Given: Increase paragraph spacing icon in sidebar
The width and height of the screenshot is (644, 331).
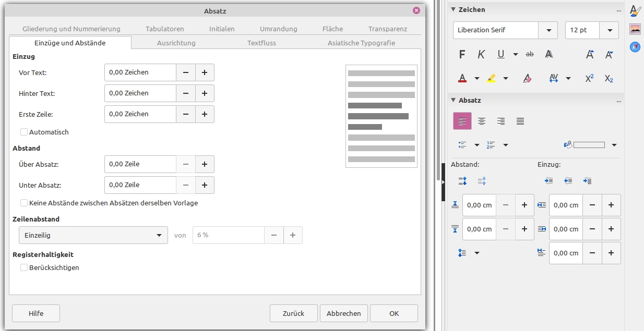Looking at the screenshot, I should click(x=462, y=181).
